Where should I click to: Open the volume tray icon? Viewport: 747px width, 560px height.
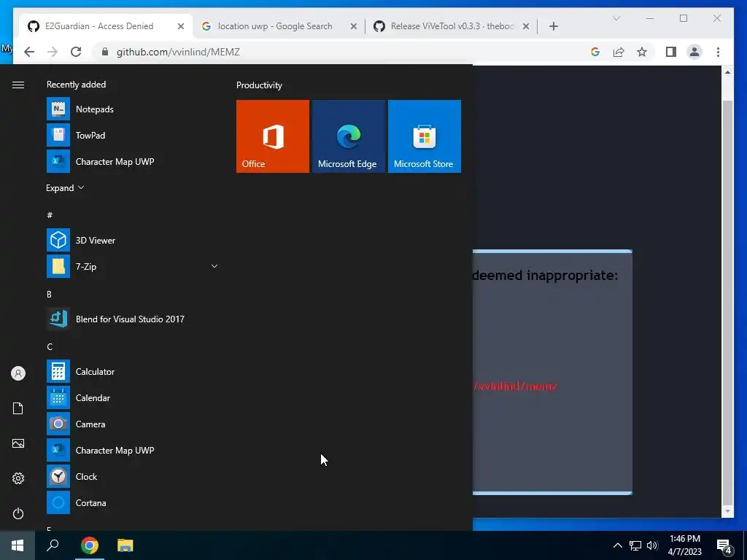(x=652, y=545)
